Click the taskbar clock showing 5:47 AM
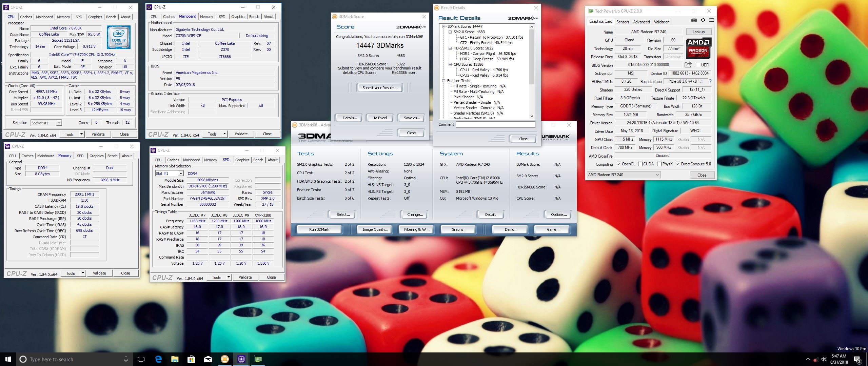The width and height of the screenshot is (868, 366). pyautogui.click(x=839, y=359)
